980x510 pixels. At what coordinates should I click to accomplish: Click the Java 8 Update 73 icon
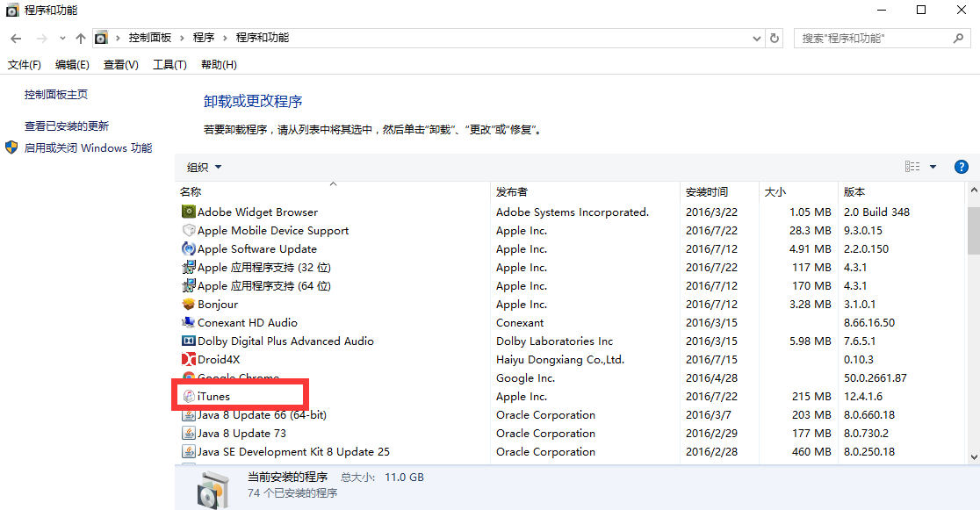click(188, 433)
